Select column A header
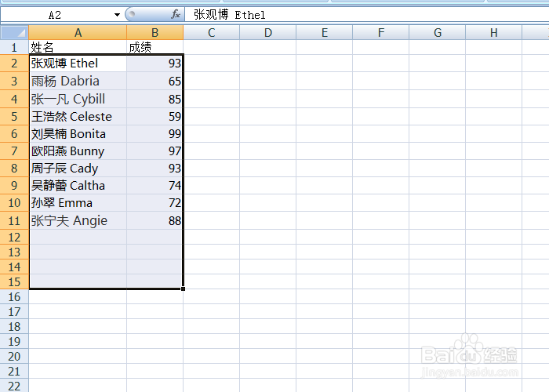Image resolution: width=549 pixels, height=392 pixels. click(78, 33)
